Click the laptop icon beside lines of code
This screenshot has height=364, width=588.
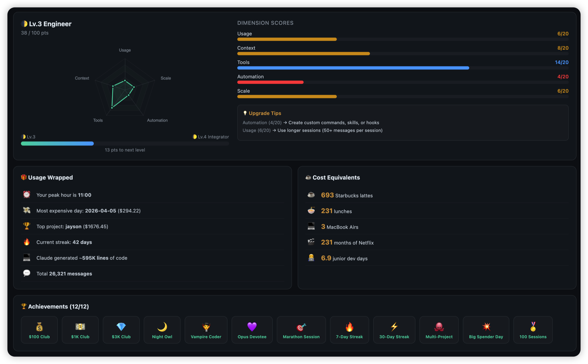click(27, 258)
